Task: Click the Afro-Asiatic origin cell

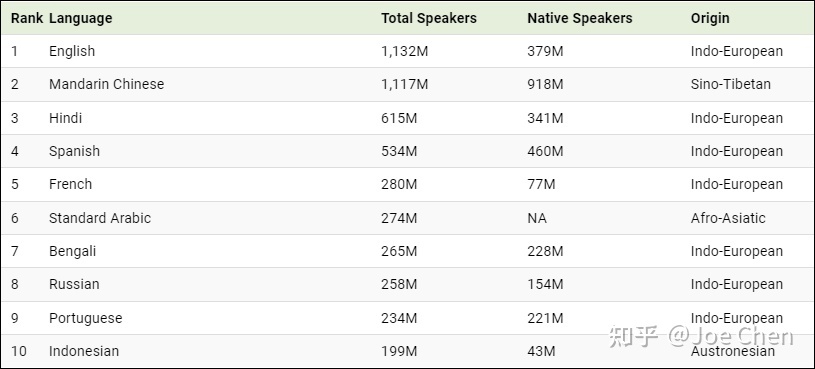Action: [728, 218]
